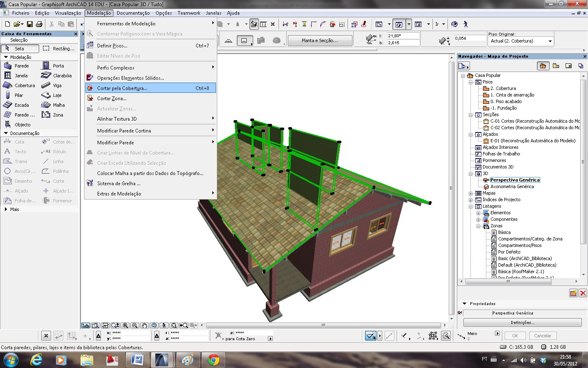Click the zoom out magnifier icon
This screenshot has width=588, height=368.
(135, 325)
